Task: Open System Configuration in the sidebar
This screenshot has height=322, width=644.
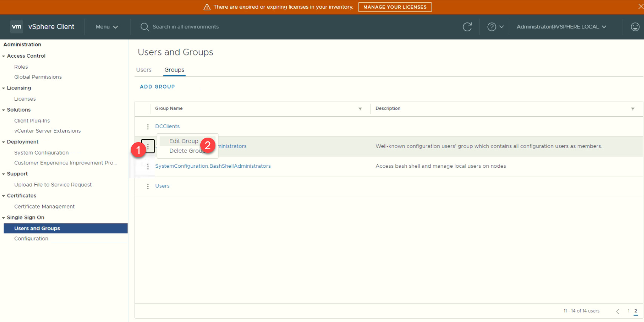Action: [x=41, y=153]
